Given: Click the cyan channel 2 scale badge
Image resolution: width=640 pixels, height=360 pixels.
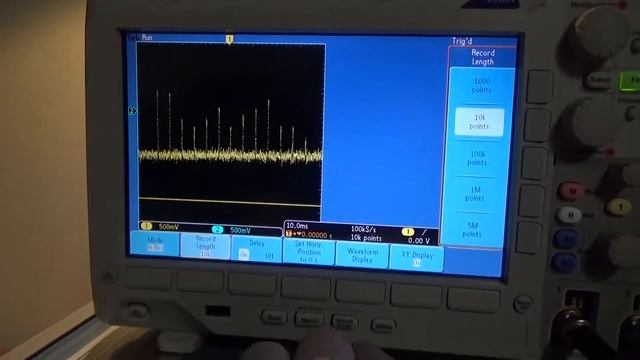Looking at the screenshot, I should [x=218, y=229].
